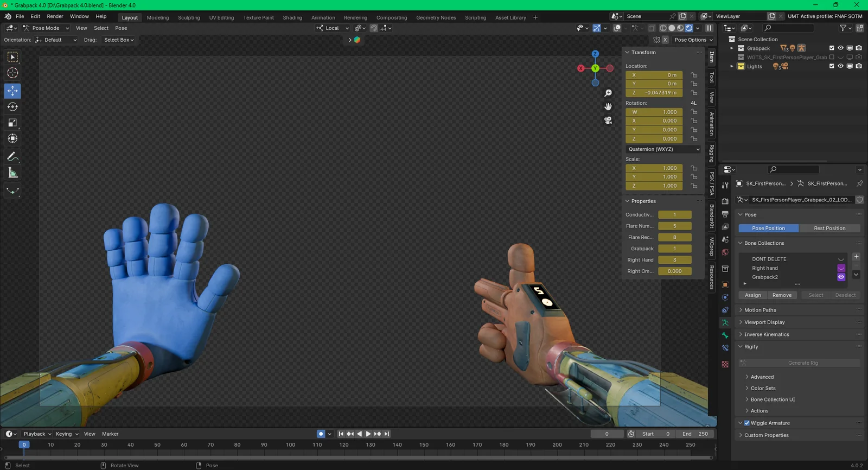Open the Pose Mode dropdown

pyautogui.click(x=46, y=28)
